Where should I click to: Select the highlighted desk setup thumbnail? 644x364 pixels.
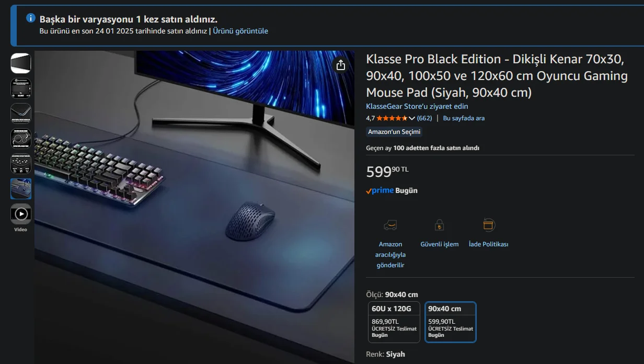(21, 189)
